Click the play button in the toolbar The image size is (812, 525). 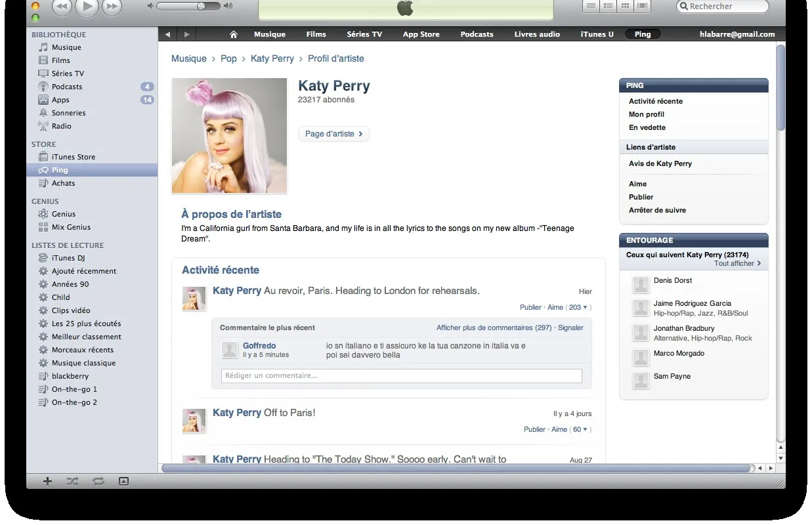click(x=87, y=7)
